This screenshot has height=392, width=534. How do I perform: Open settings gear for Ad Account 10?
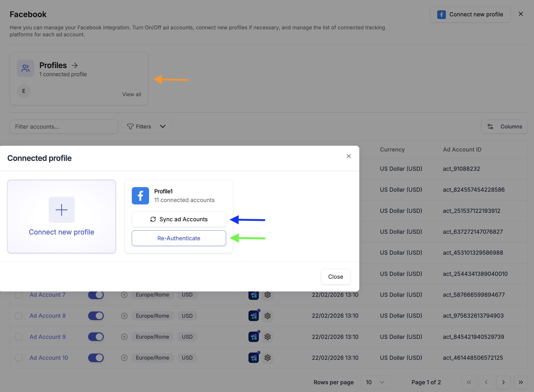pyautogui.click(x=267, y=358)
